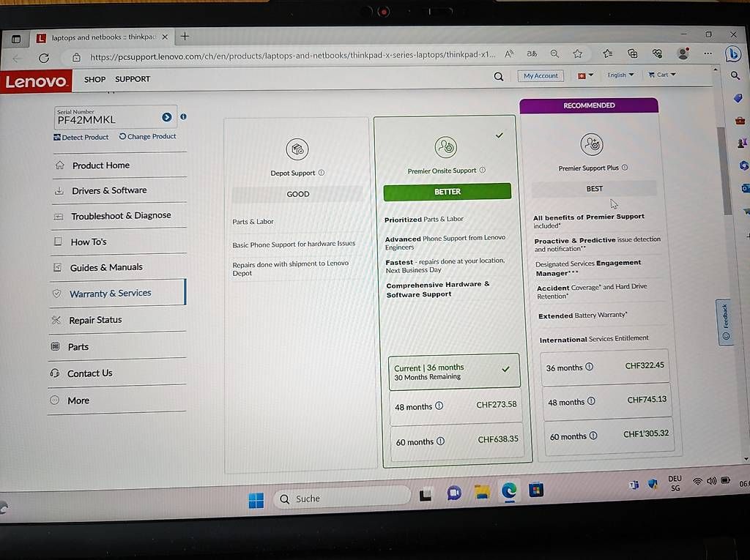This screenshot has height=560, width=750.
Task: Add page to favorites star icon
Action: [578, 54]
